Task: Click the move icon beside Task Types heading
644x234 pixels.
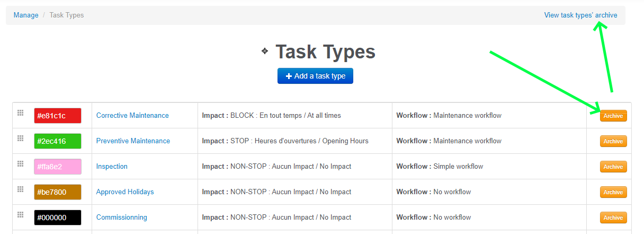Action: click(265, 51)
